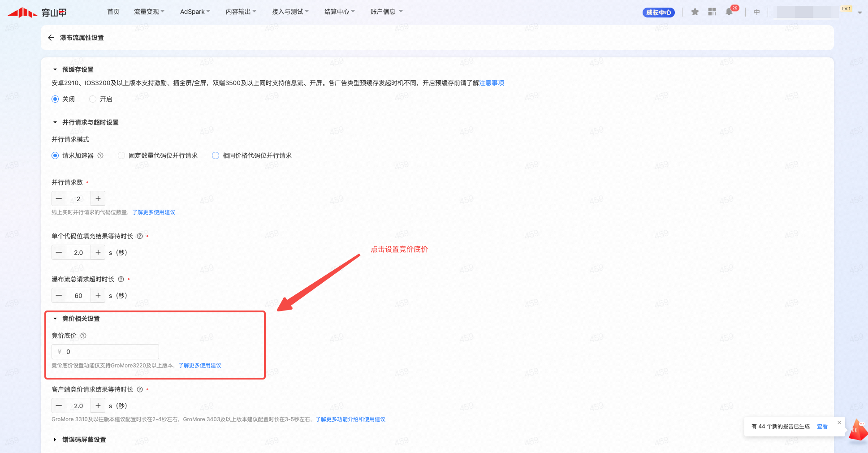Open the 结算中心 menu
The height and width of the screenshot is (453, 868).
point(339,12)
